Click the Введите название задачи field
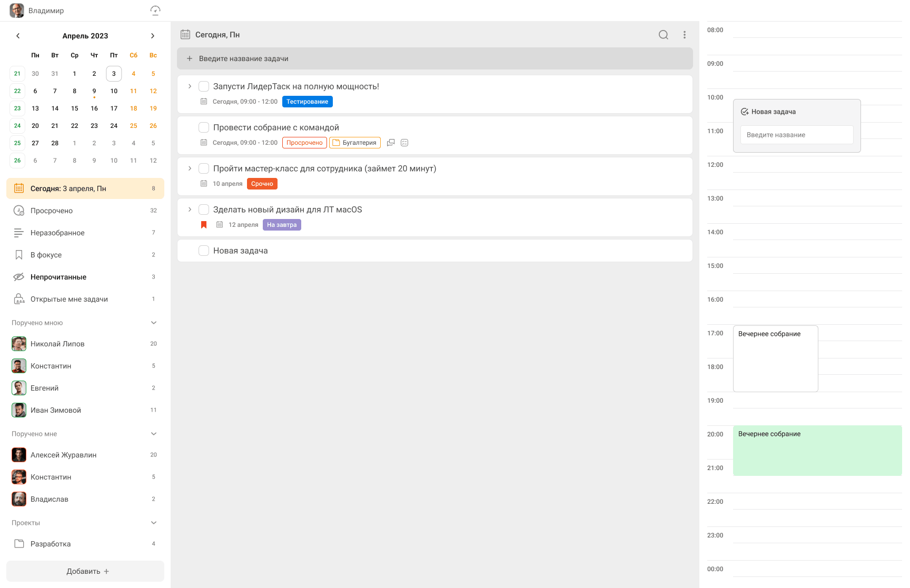 [x=434, y=58]
